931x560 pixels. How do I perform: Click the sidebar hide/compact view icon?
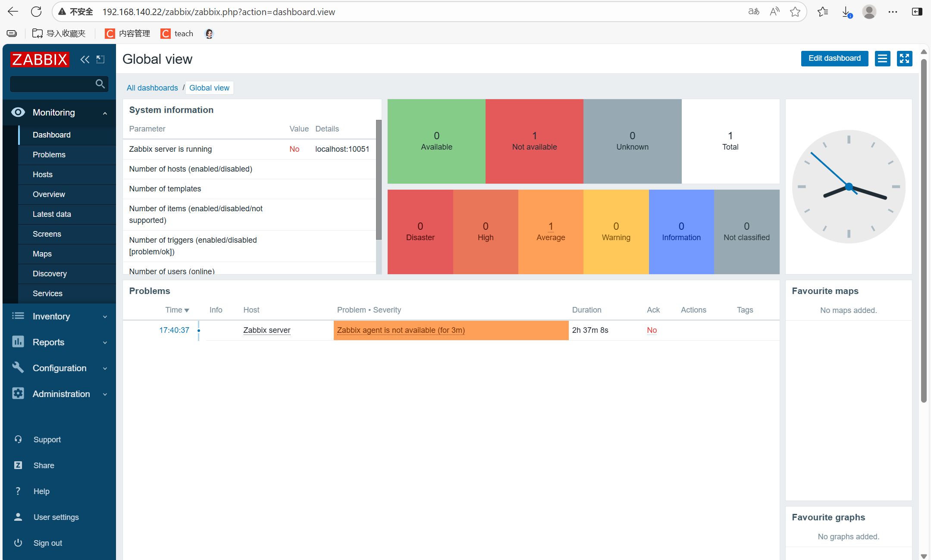pyautogui.click(x=100, y=59)
